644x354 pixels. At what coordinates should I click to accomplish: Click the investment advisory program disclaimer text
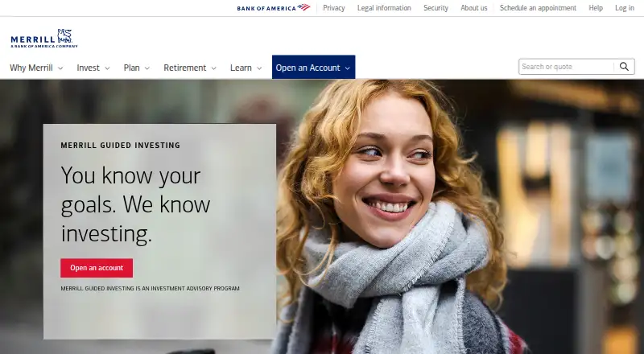pos(150,289)
